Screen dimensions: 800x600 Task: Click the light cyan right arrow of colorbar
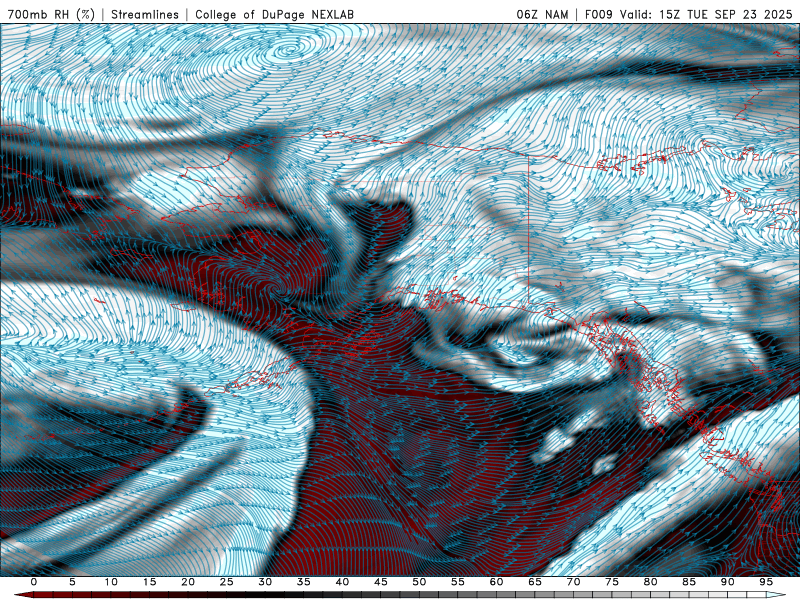tap(777, 595)
